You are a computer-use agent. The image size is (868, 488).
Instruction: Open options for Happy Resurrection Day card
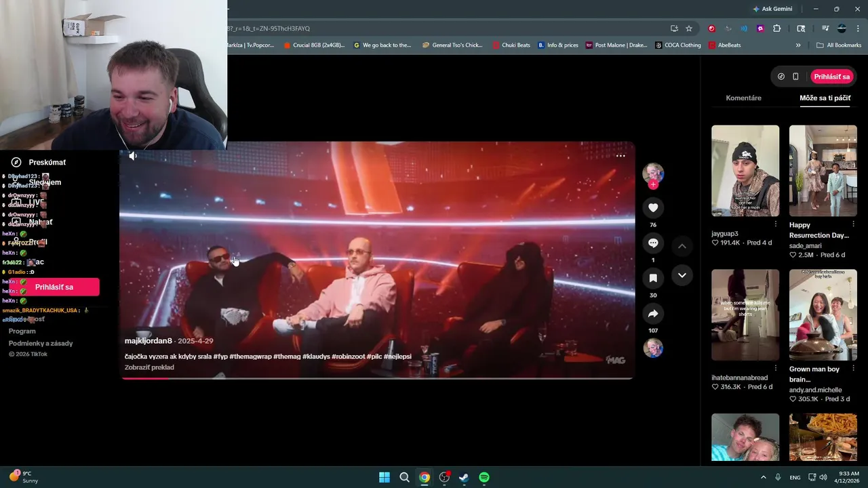853,224
